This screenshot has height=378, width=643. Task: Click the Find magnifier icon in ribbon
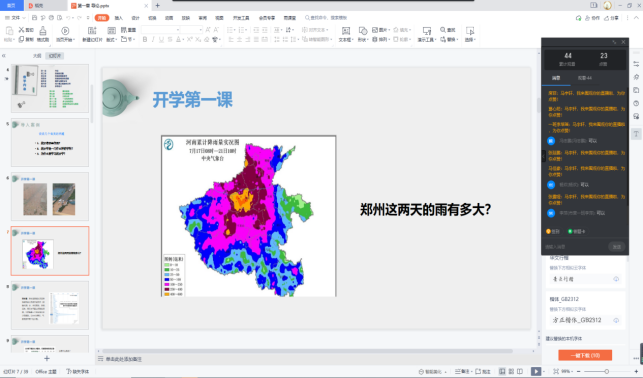point(443,30)
